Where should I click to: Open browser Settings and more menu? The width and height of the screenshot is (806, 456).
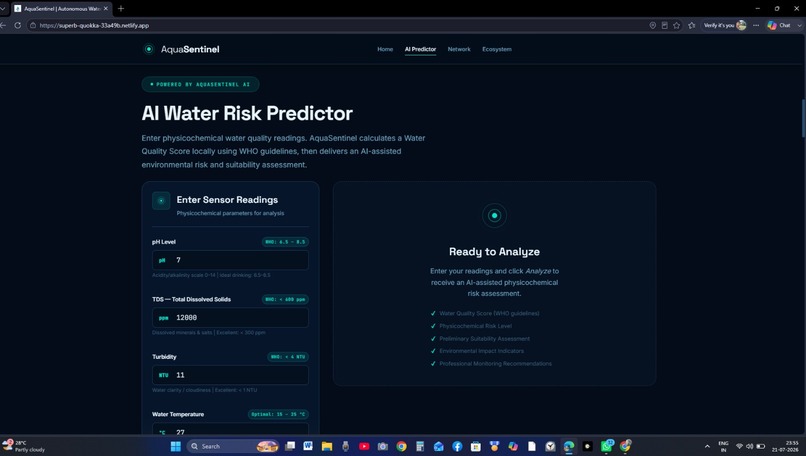[756, 25]
